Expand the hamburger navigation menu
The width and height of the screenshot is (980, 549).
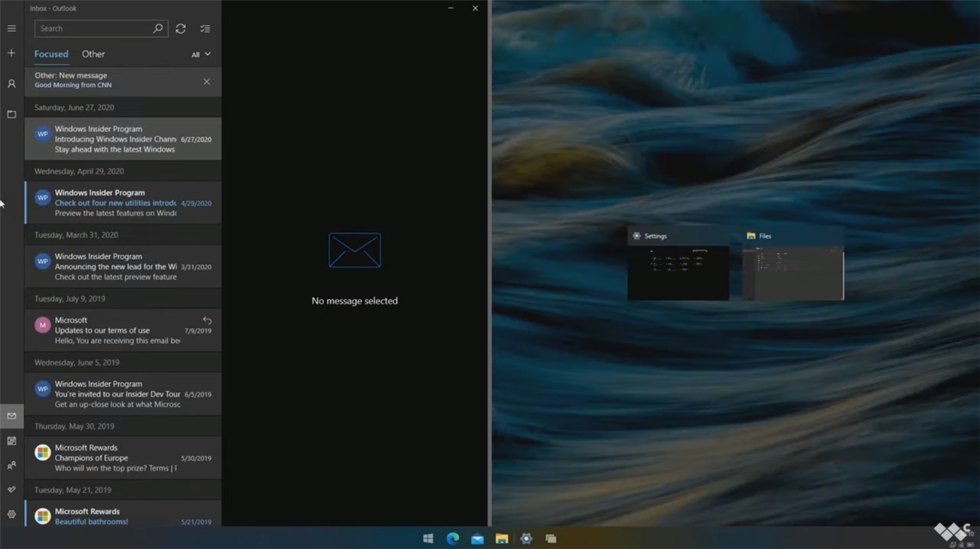point(12,29)
